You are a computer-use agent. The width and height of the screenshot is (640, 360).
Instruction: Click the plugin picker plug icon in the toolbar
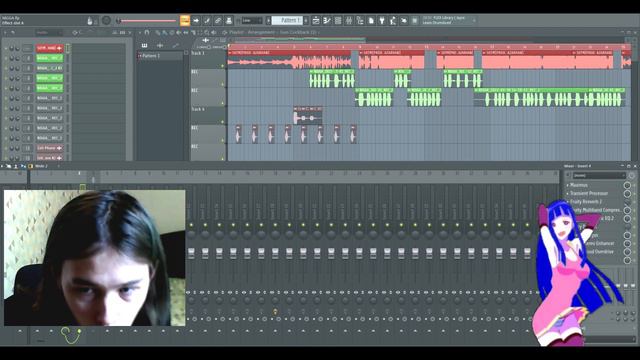coord(382,20)
